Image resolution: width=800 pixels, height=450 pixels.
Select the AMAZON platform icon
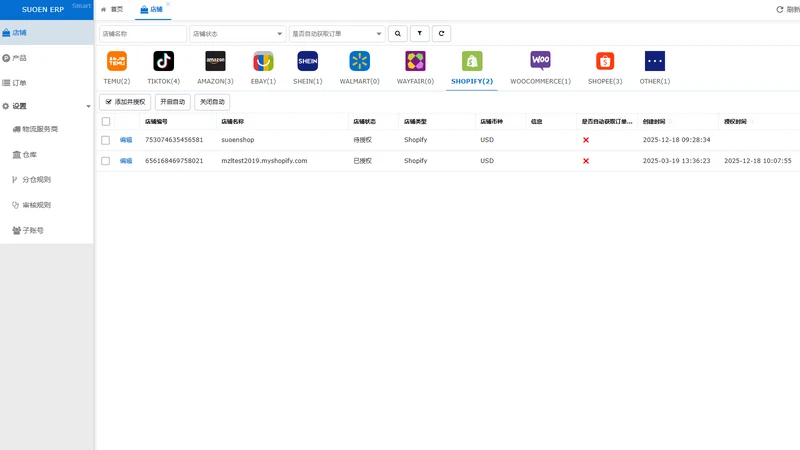coord(215,61)
